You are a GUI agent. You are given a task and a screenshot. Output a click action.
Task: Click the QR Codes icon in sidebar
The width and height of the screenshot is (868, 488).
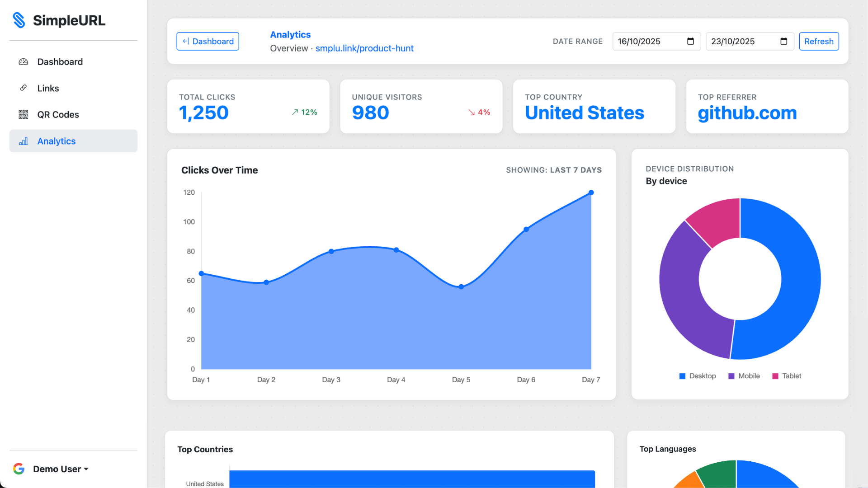[24, 115]
